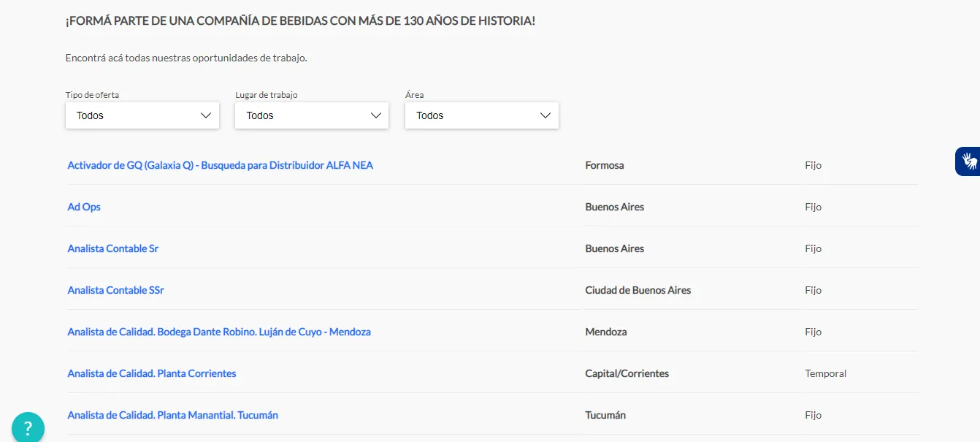Image resolution: width=980 pixels, height=442 pixels.
Task: Expand the Tipo de oferta dropdown
Action: tap(142, 115)
